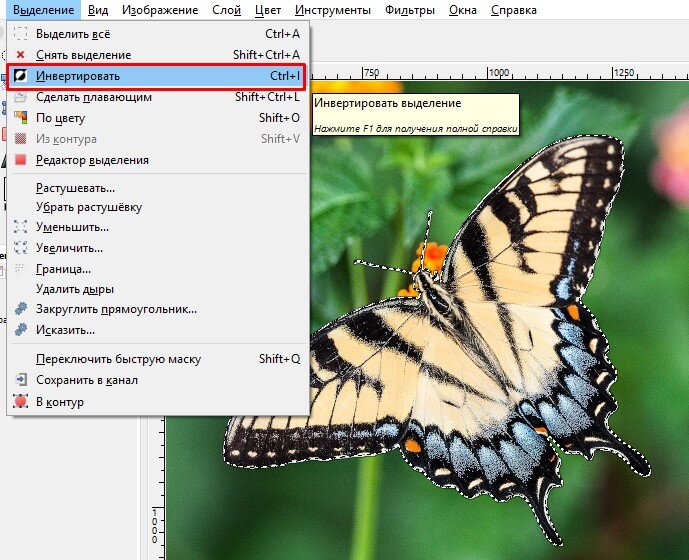Screen dimensions: 689x560
Task: Open the Выделение menu
Action: pos(43,10)
